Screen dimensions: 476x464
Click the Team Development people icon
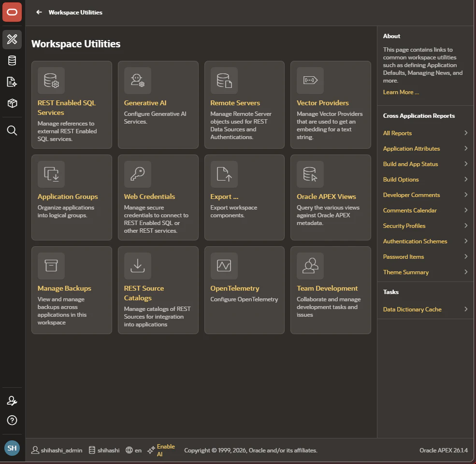[x=310, y=266]
